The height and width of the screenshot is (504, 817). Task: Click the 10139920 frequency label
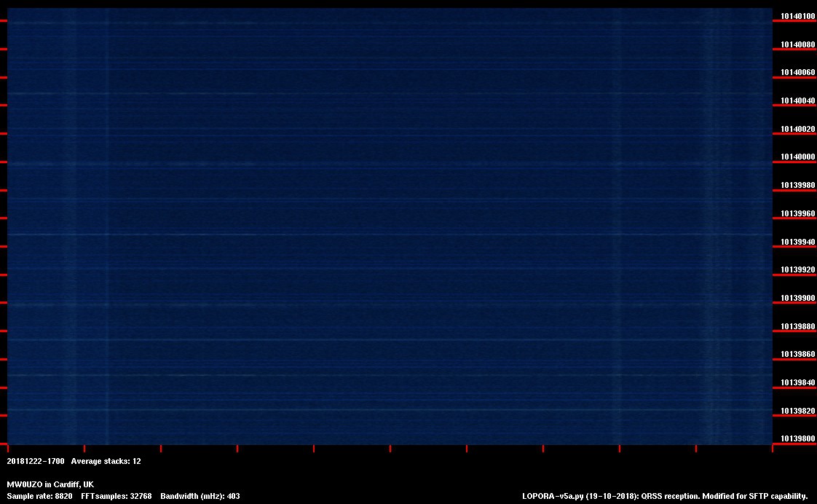point(797,270)
